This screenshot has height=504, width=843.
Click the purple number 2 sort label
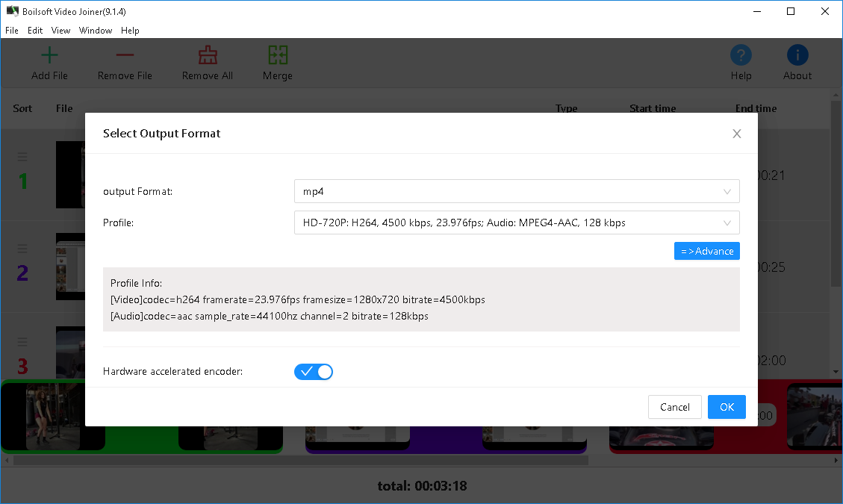click(x=22, y=273)
